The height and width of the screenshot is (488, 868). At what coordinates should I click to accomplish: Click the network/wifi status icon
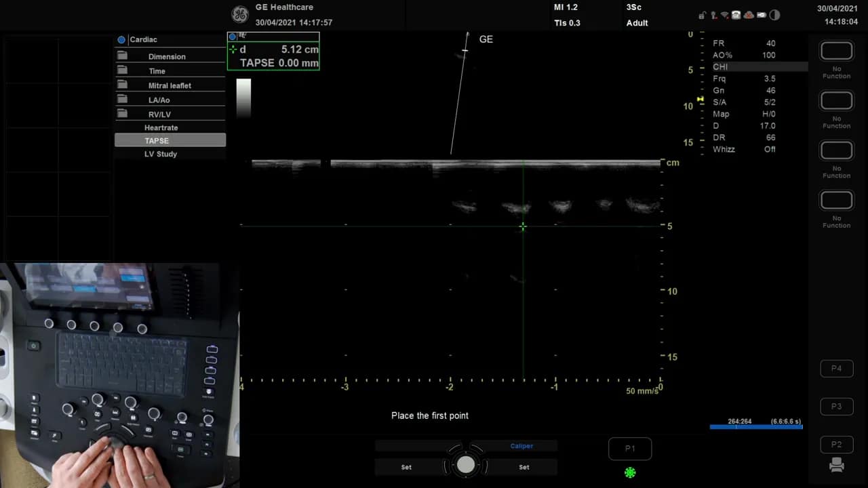coord(724,16)
